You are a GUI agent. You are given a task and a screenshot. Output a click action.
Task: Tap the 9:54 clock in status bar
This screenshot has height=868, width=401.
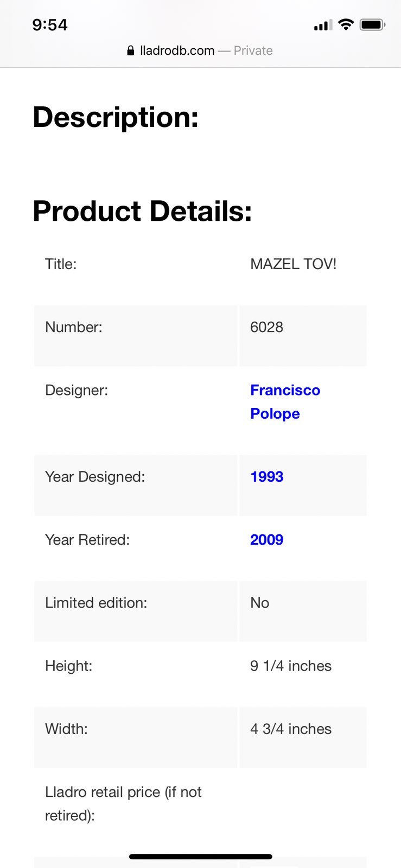50,25
